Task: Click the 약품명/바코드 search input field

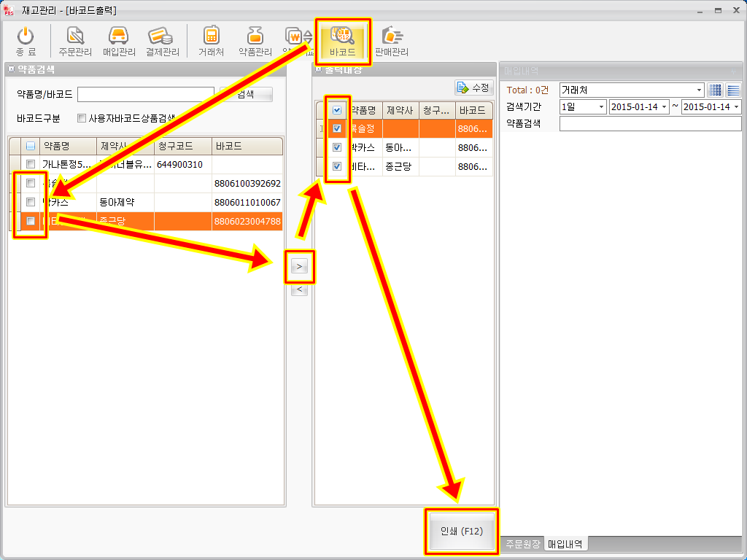Action: [x=145, y=94]
